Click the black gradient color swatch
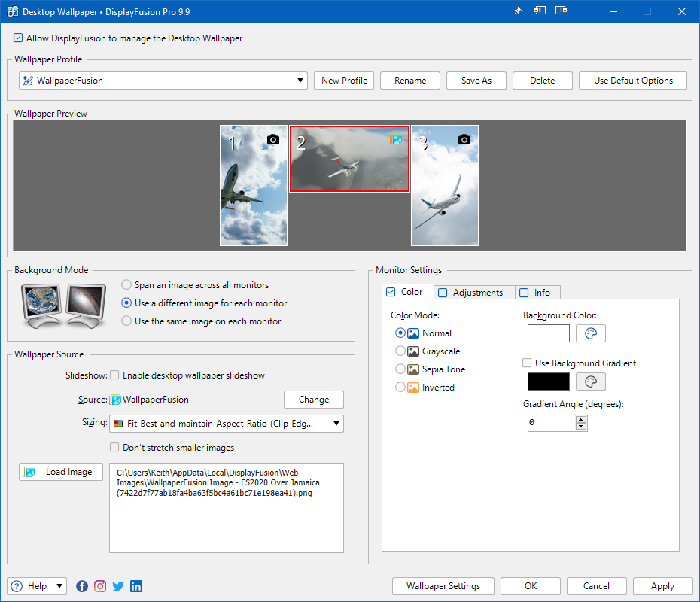The image size is (700, 602). click(x=549, y=382)
